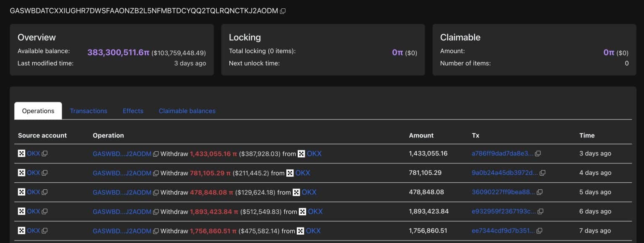Open the OKX account from the first source row
This screenshot has width=644, height=243.
[33, 153]
